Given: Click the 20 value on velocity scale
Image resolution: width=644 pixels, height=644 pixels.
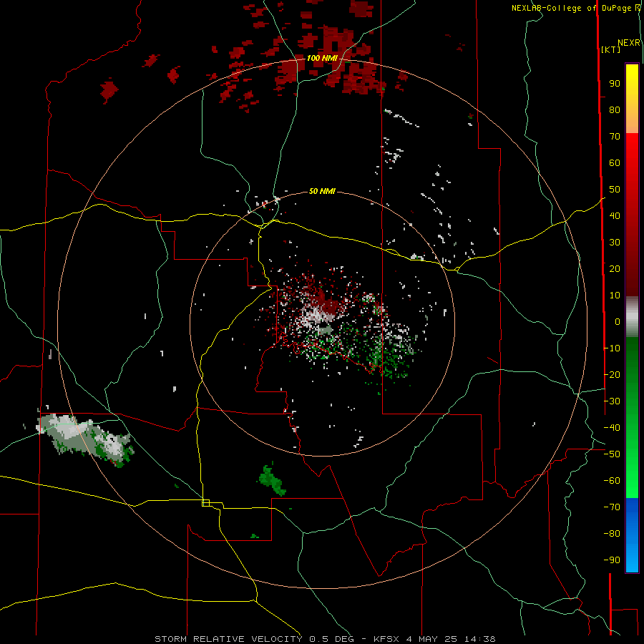Looking at the screenshot, I should (615, 268).
